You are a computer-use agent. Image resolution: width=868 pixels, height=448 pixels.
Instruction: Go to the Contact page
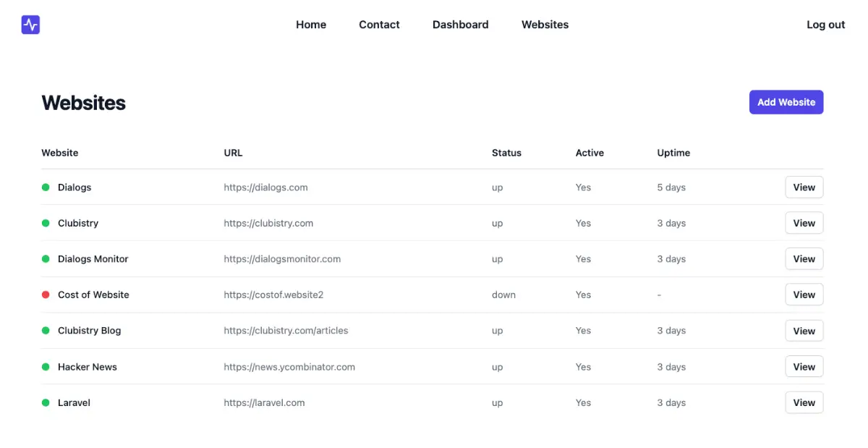[379, 25]
